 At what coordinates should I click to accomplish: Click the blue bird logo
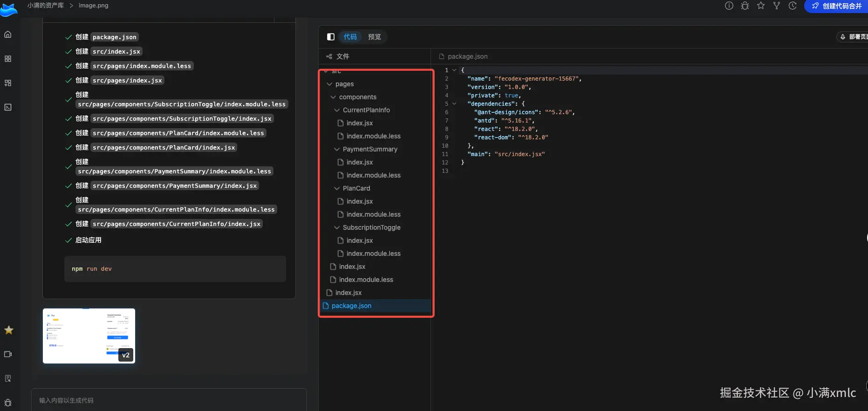pyautogui.click(x=8, y=9)
